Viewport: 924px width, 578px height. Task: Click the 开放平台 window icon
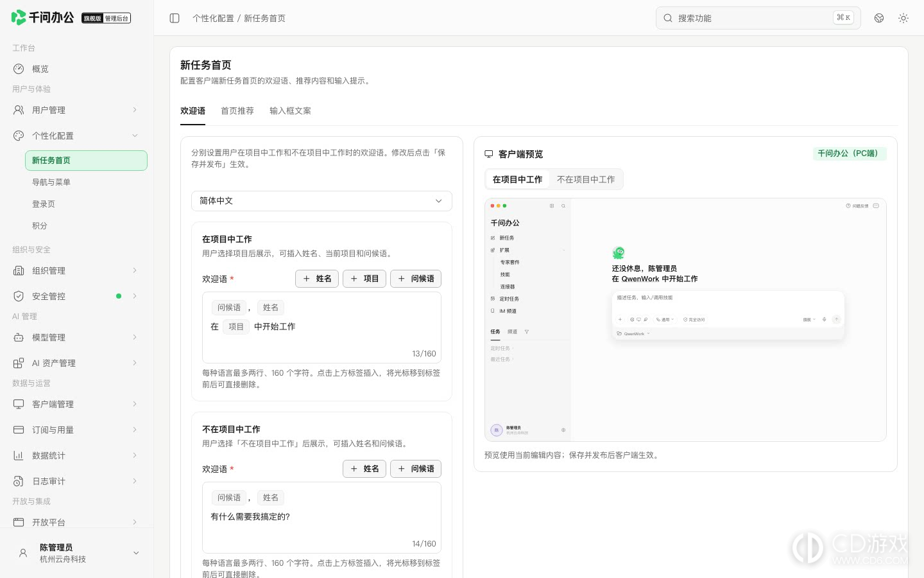19,522
